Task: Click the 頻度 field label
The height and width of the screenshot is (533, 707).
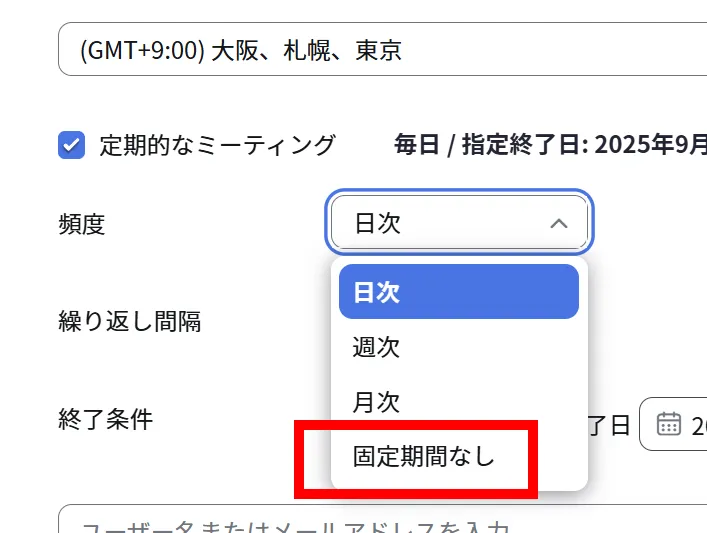Action: click(82, 224)
